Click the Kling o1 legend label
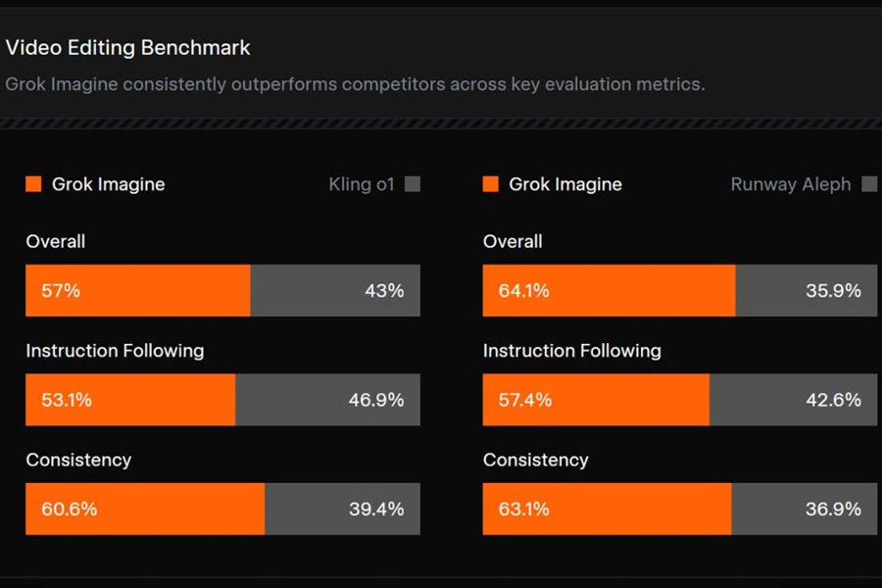The width and height of the screenshot is (882, 588). pyautogui.click(x=362, y=184)
